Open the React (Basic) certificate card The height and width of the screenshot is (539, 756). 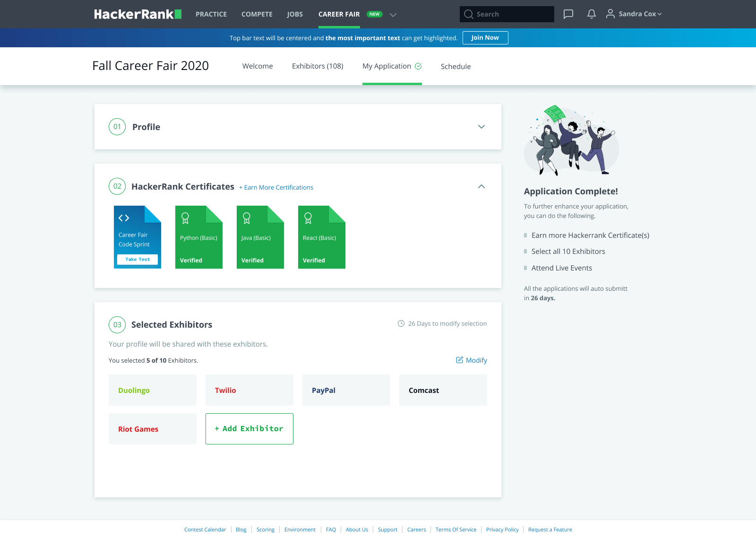coord(322,237)
